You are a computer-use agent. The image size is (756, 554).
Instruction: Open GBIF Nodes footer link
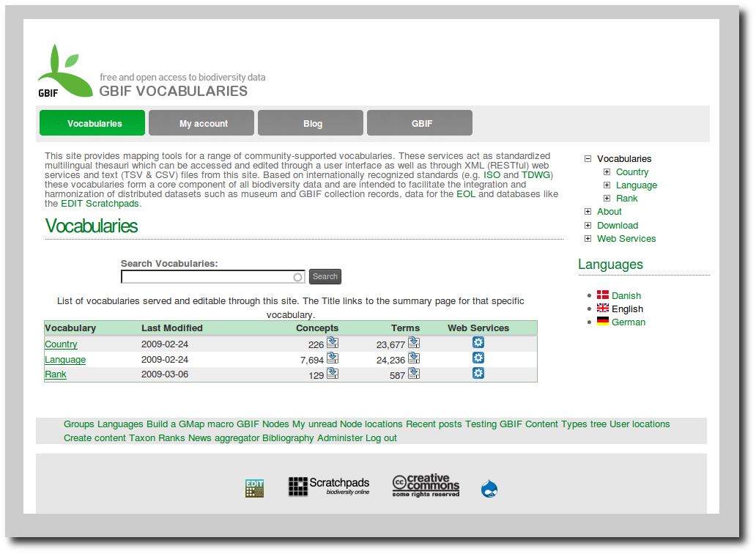pos(263,424)
